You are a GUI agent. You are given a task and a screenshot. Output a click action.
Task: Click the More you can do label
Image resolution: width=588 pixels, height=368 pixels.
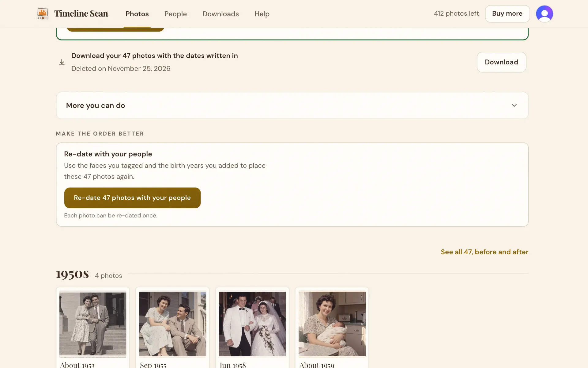pos(96,105)
